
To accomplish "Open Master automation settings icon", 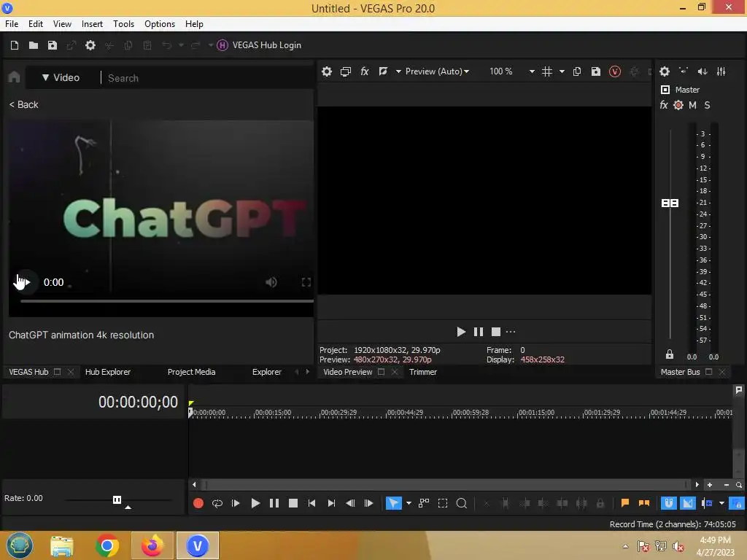I will (x=678, y=105).
